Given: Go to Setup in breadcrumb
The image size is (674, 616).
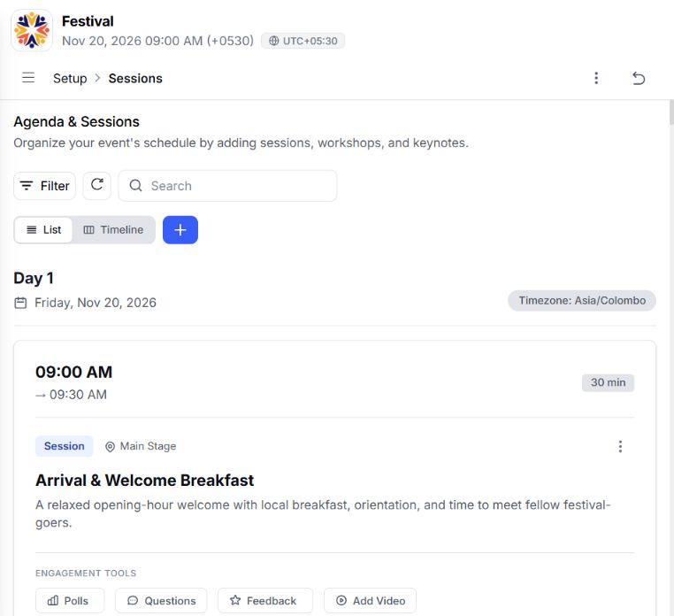Looking at the screenshot, I should (70, 78).
